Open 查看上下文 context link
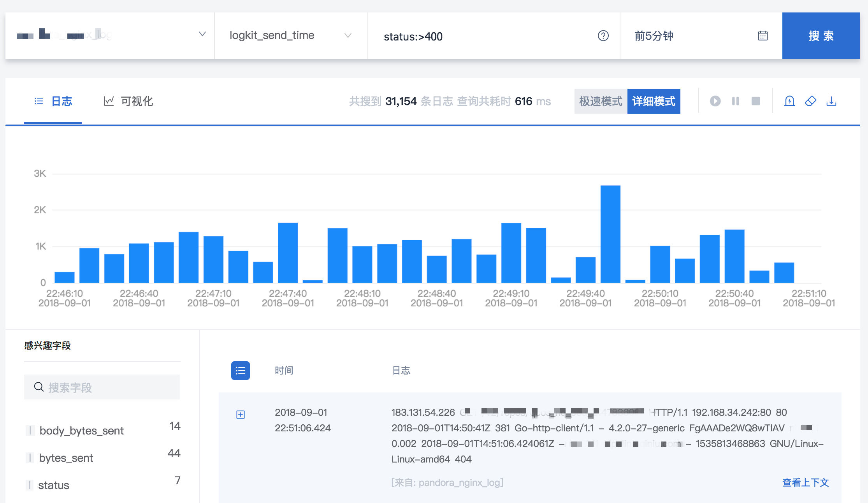Image resolution: width=868 pixels, height=503 pixels. [805, 482]
